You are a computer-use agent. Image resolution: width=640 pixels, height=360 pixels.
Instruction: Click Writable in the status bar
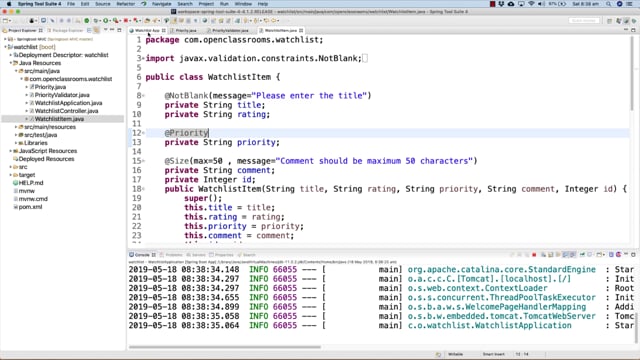(456, 354)
